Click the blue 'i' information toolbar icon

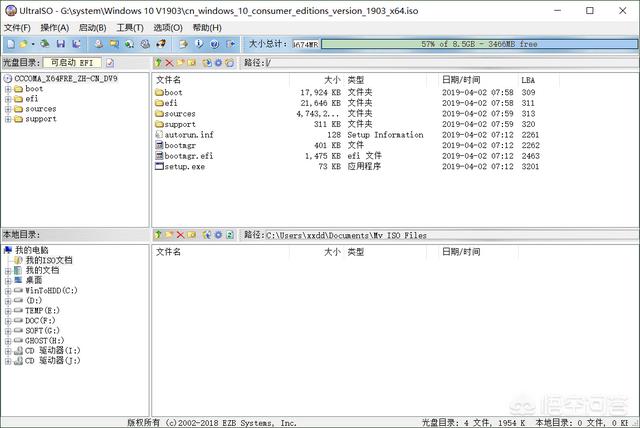point(199,44)
